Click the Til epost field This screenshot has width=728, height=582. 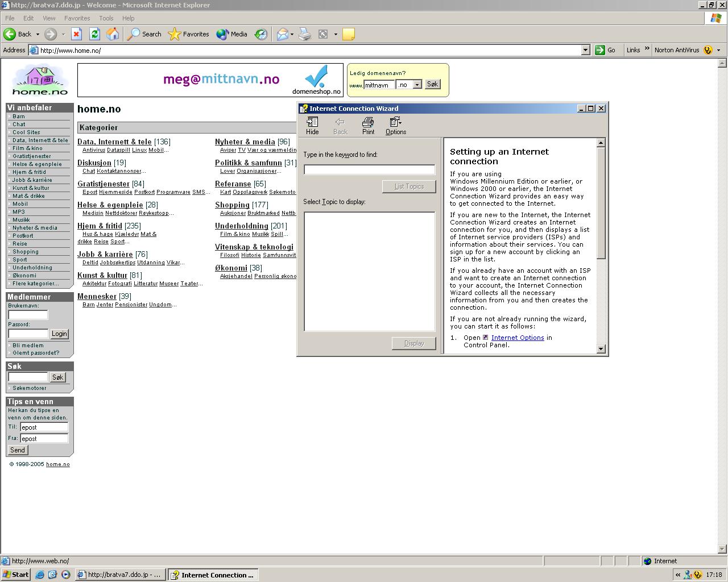tap(44, 427)
